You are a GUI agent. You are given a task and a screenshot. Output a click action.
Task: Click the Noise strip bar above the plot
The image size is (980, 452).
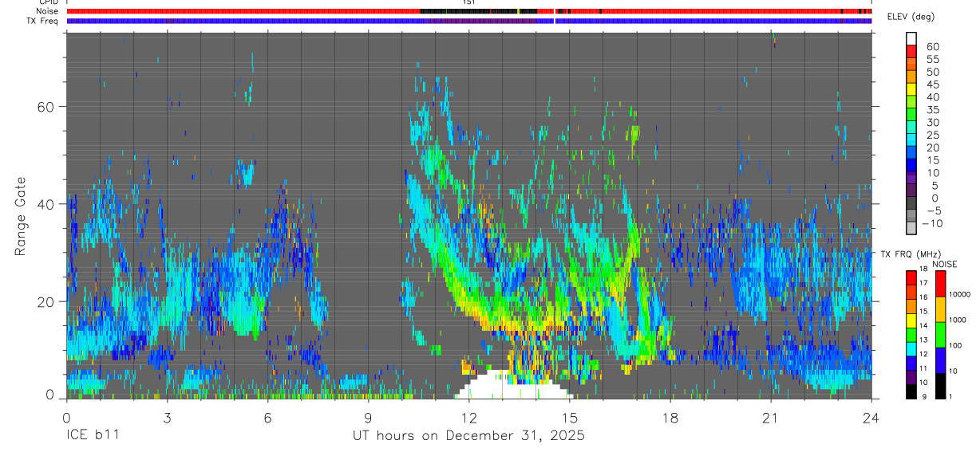coord(469,11)
